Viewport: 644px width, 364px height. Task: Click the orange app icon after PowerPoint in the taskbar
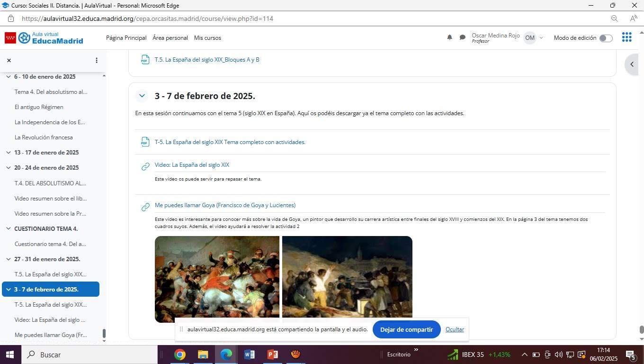click(296, 355)
